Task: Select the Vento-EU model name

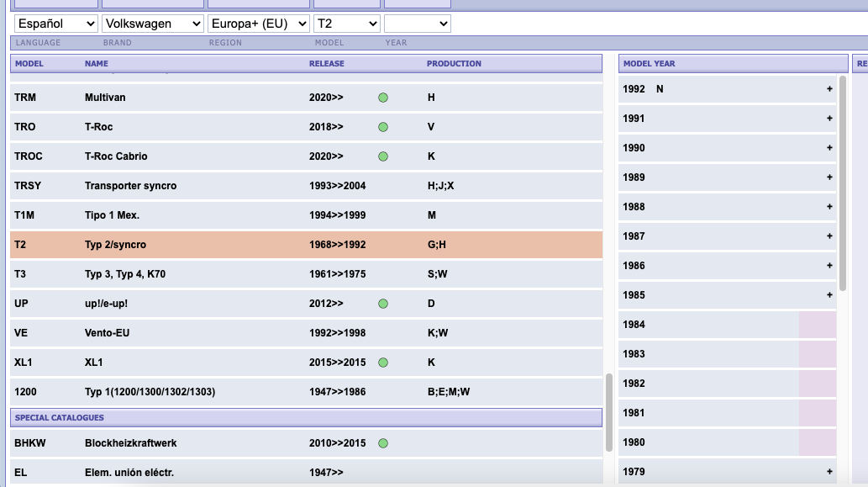Action: [107, 333]
